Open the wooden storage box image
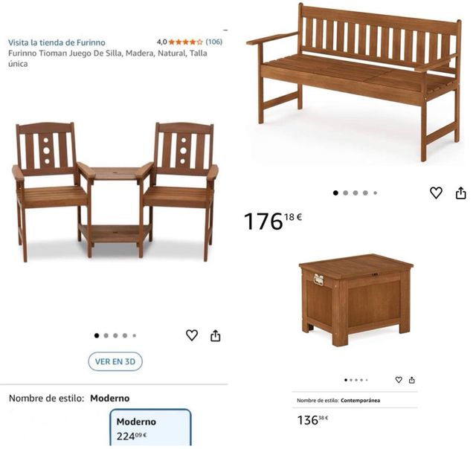This screenshot has height=449, width=476. click(x=356, y=300)
